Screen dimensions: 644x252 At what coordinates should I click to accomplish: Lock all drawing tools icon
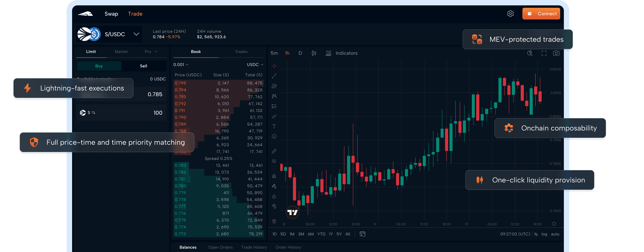pyautogui.click(x=274, y=196)
